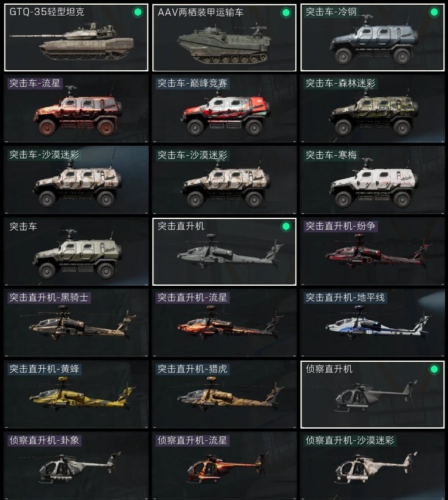Click green equipped dot on GTQ-35轻型坦克 card
This screenshot has height=500, width=448.
click(138, 12)
